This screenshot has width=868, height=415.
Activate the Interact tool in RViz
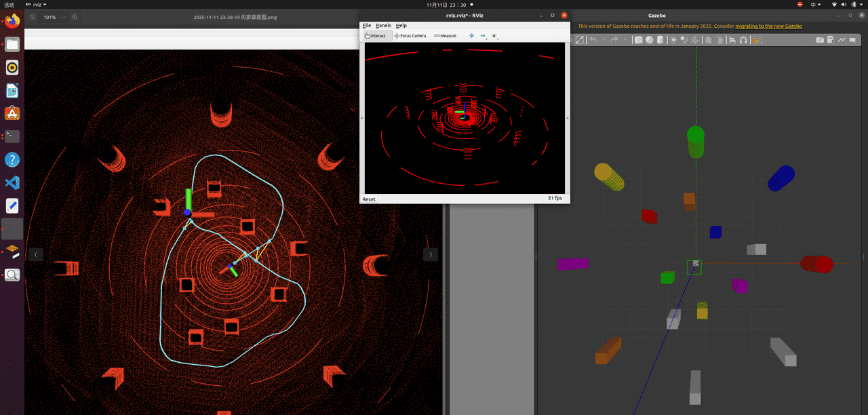click(x=376, y=36)
